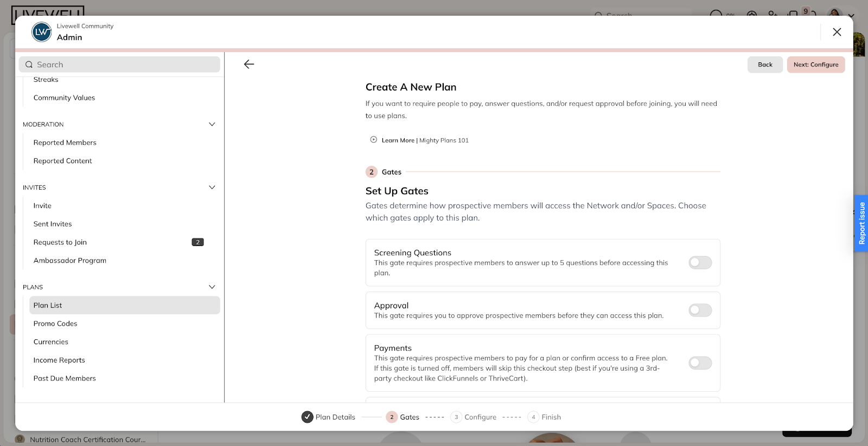Open Reported Content
The width and height of the screenshot is (868, 446).
click(62, 161)
